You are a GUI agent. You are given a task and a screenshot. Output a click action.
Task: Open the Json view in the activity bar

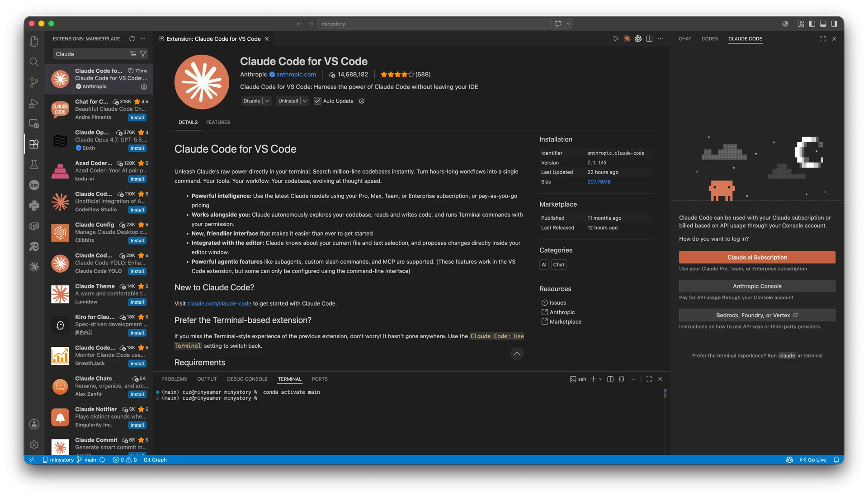point(34,185)
